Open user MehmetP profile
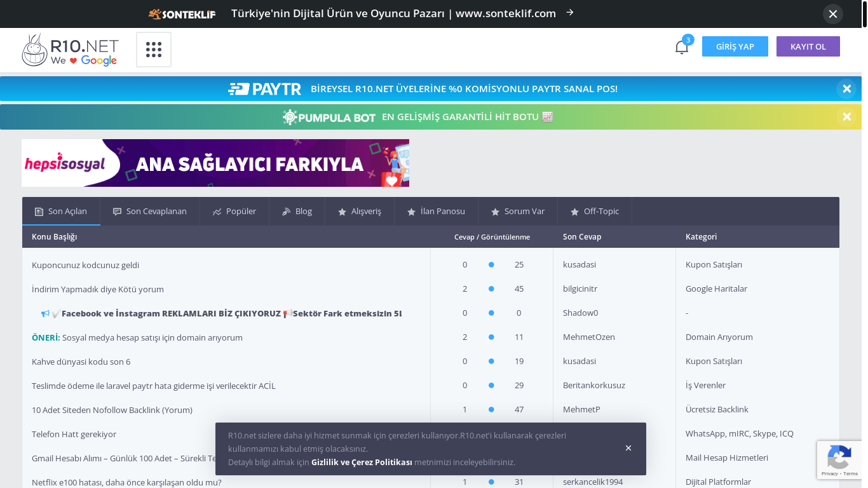868x488 pixels. pyautogui.click(x=581, y=409)
